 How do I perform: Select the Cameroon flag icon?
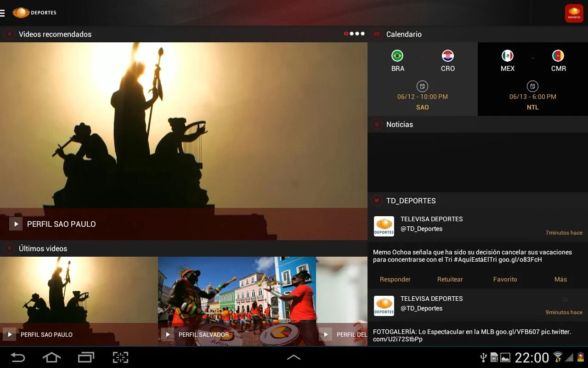558,56
